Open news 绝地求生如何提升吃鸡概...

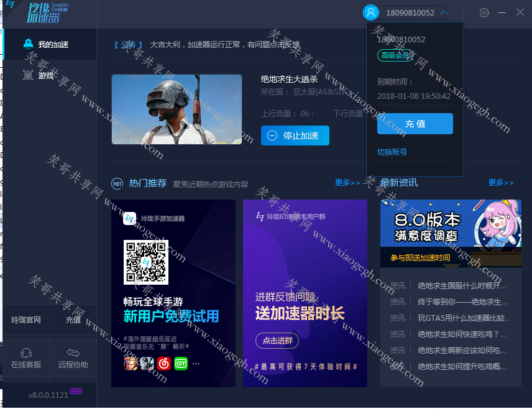[x=461, y=367]
